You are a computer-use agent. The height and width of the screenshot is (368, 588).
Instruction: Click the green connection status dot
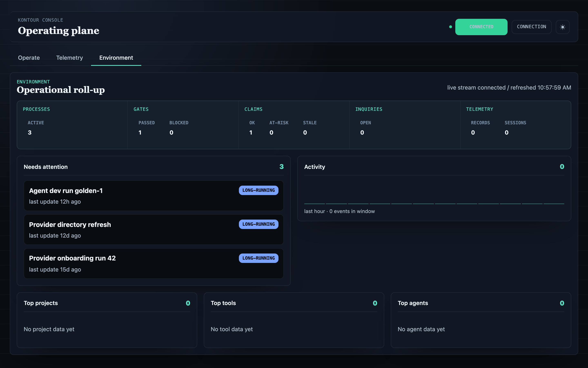[x=450, y=27]
